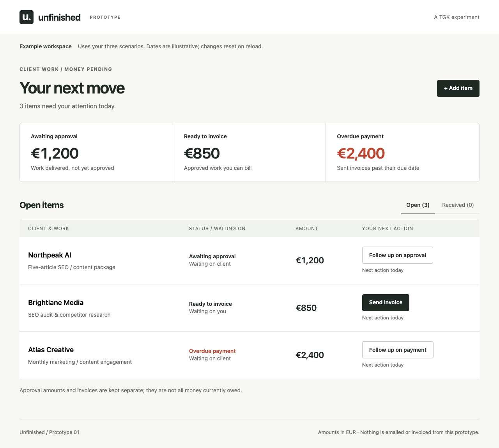The height and width of the screenshot is (448, 499).
Task: Click the CLIENT WORK / MONEY PENDING label
Action: pos(66,69)
